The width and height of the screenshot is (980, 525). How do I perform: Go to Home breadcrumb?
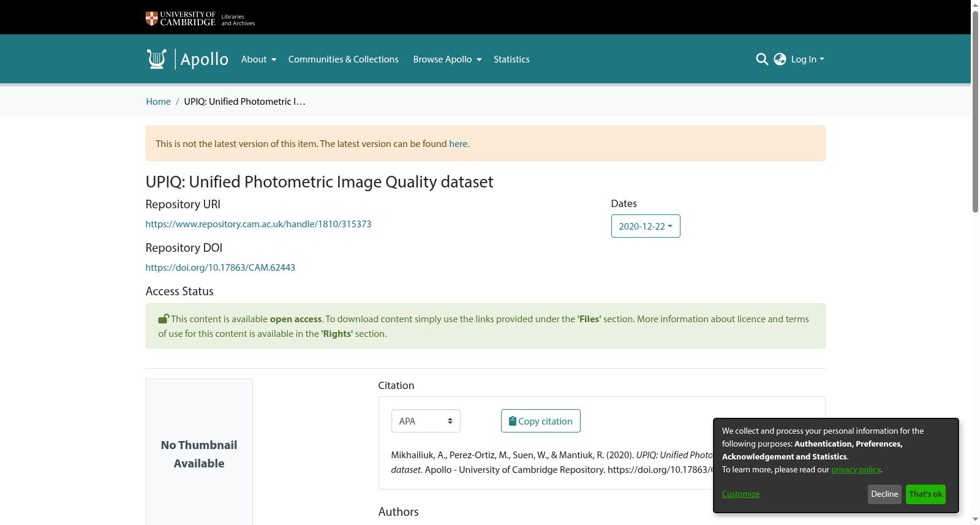point(158,102)
